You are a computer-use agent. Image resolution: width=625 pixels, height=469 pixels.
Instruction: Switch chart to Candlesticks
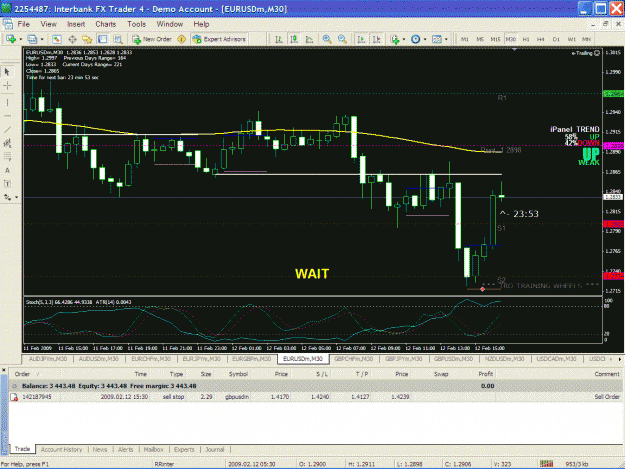pos(294,39)
